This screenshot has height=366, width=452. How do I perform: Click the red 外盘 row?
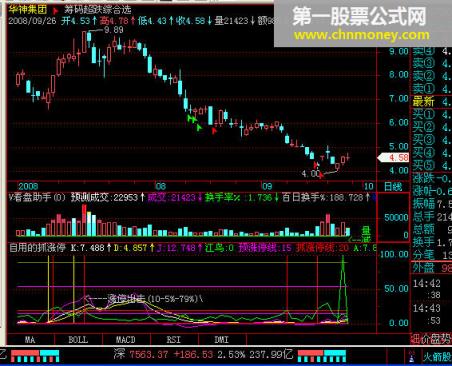pos(432,268)
